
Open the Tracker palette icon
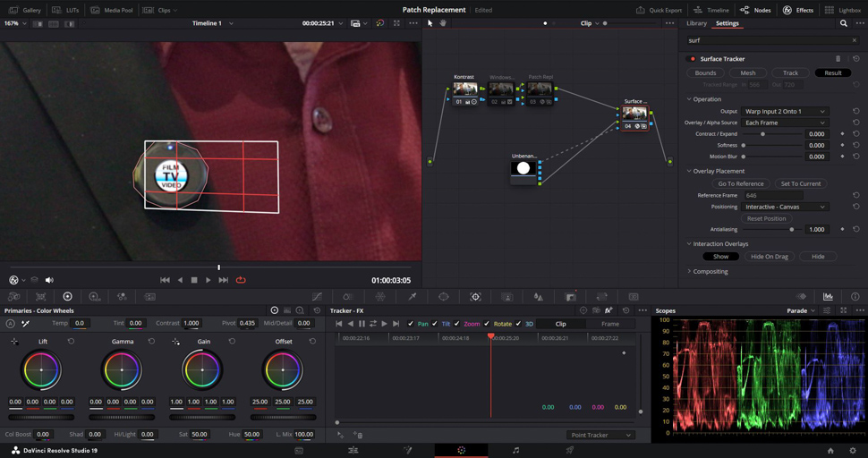click(x=475, y=296)
